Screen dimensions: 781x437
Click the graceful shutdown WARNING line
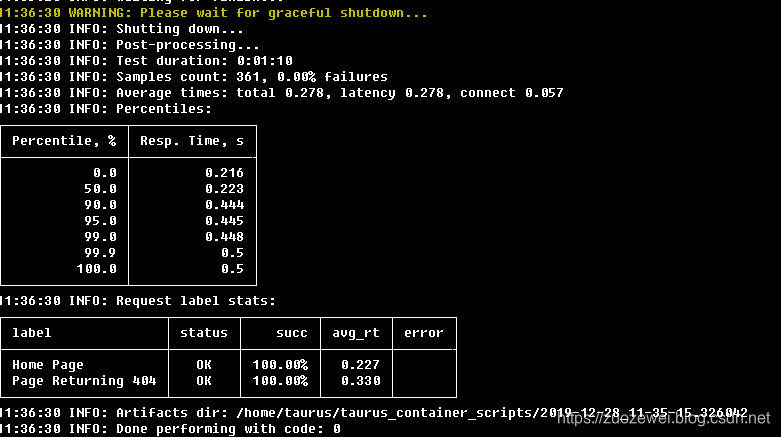(214, 13)
